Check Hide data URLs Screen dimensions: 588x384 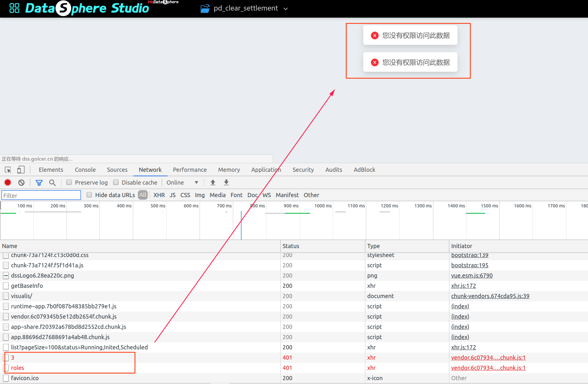(89, 195)
